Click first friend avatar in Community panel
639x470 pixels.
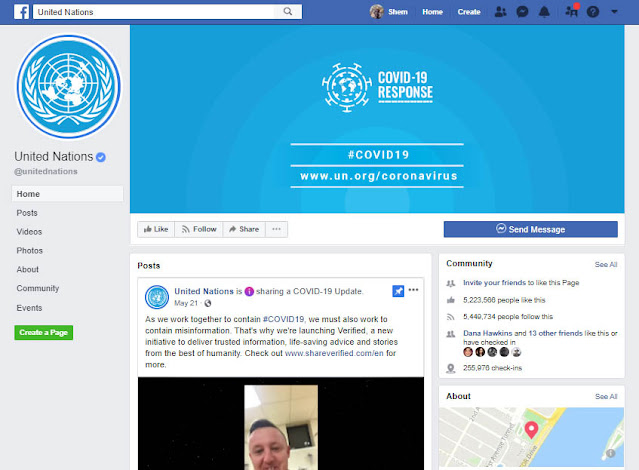468,352
